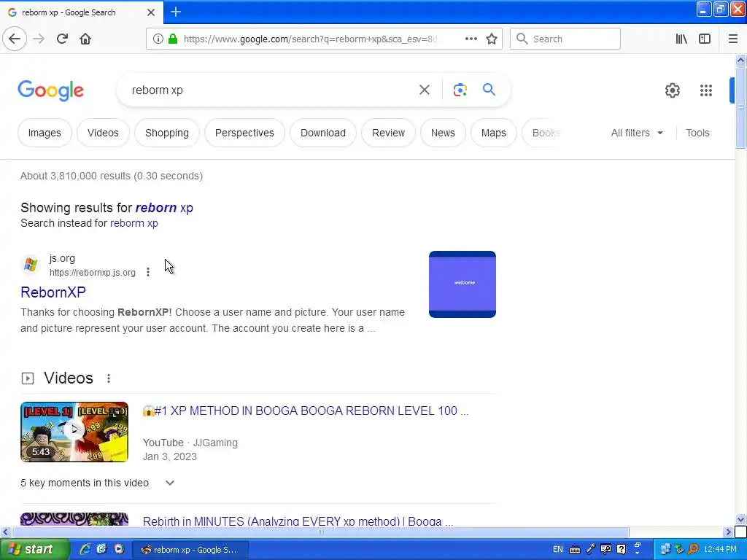Open page actions three-dot menu in address bar
The width and height of the screenshot is (747, 560).
pyautogui.click(x=471, y=39)
